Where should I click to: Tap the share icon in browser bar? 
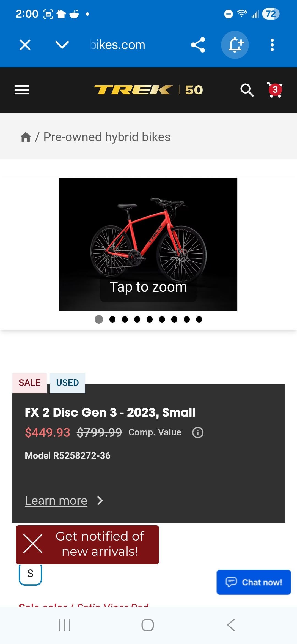(x=198, y=45)
